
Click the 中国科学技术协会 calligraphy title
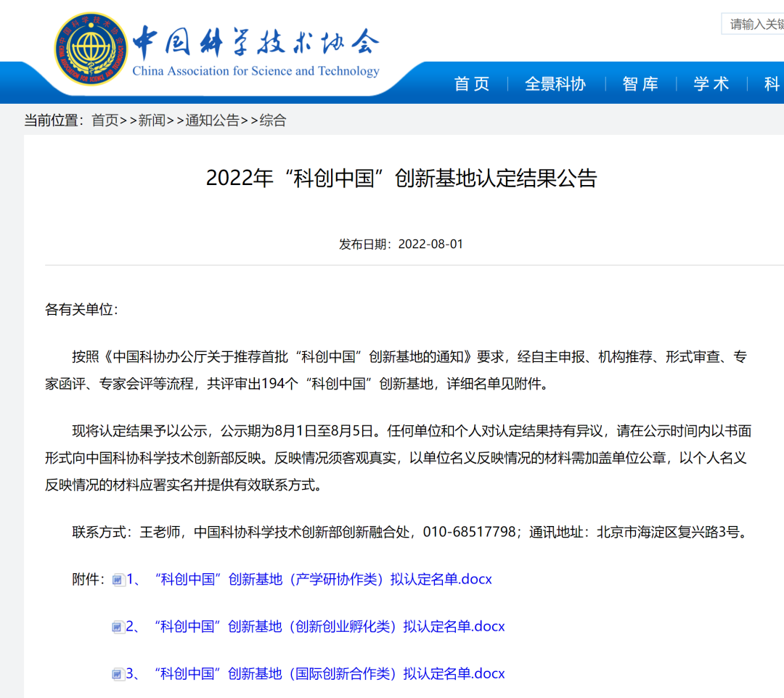point(256,41)
